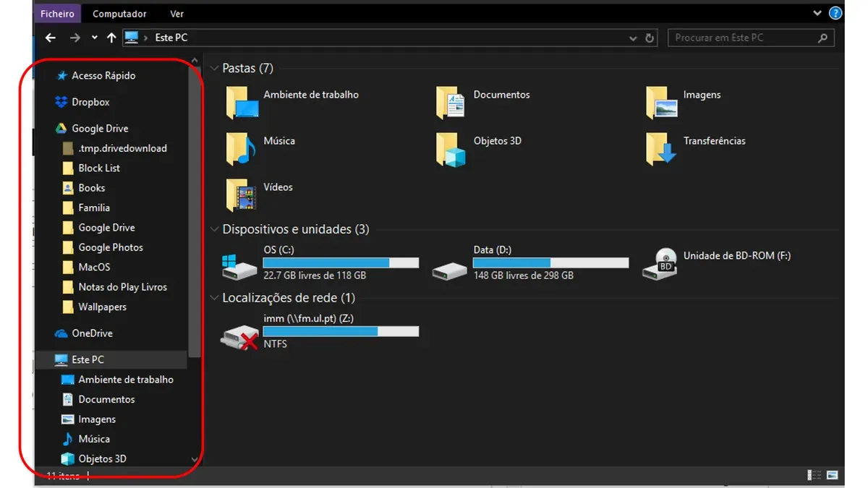The image size is (868, 488).
Task: Click the OS (C:) capacity bar
Action: tap(341, 263)
